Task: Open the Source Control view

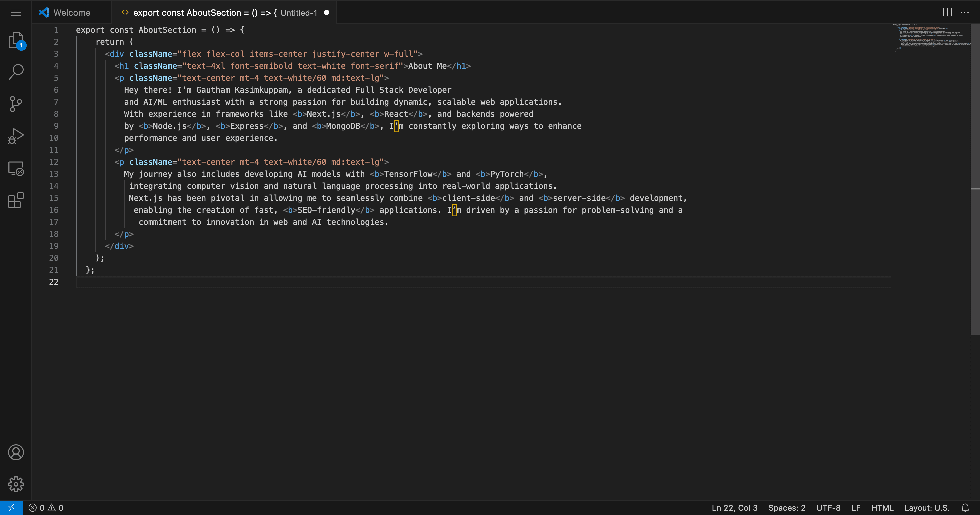Action: pos(16,103)
